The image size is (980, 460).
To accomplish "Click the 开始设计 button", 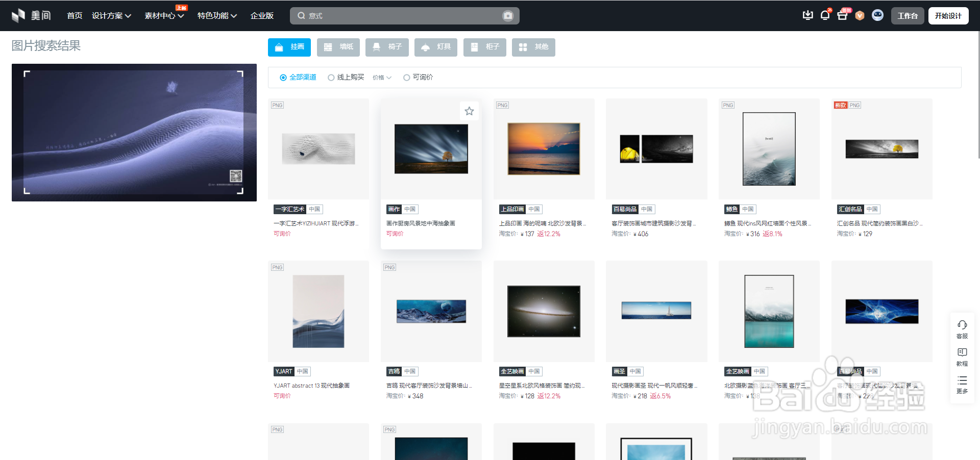I will pyautogui.click(x=948, y=16).
